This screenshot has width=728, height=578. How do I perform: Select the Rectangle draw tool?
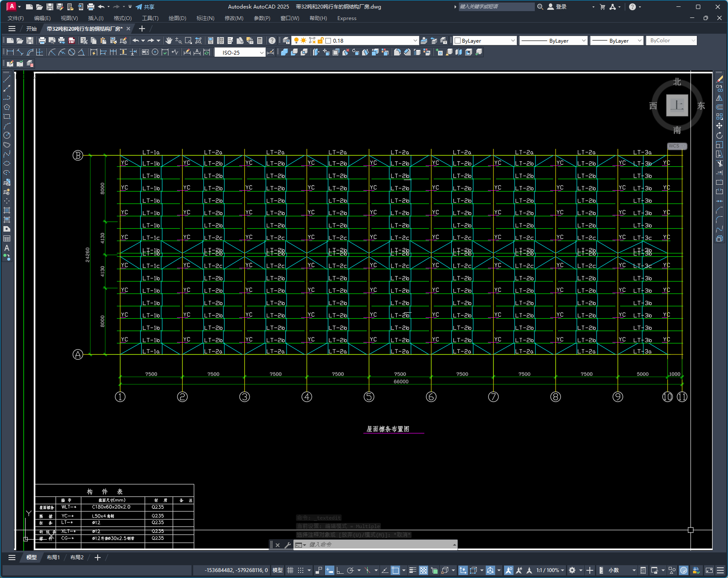(7, 116)
